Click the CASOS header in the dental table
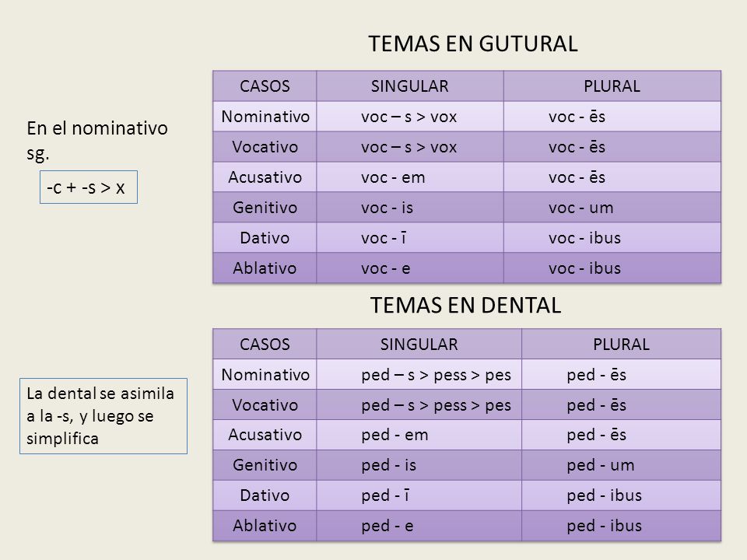The width and height of the screenshot is (747, 560). (x=265, y=345)
